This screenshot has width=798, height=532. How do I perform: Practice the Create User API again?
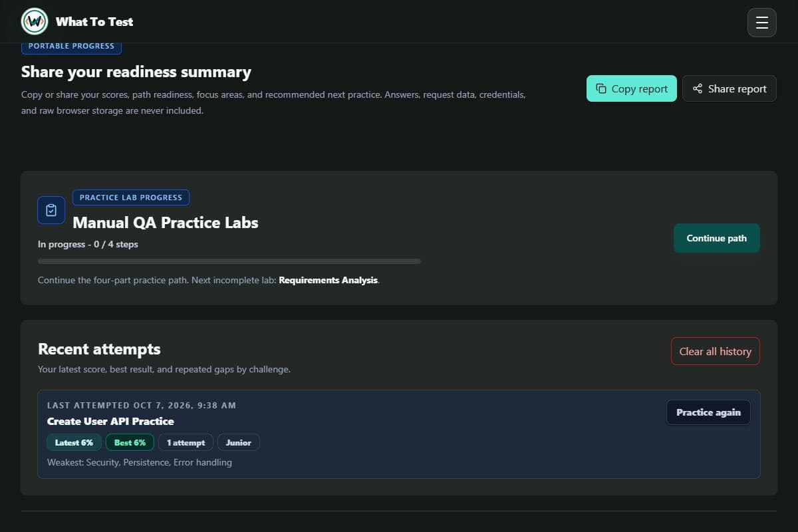coord(708,412)
